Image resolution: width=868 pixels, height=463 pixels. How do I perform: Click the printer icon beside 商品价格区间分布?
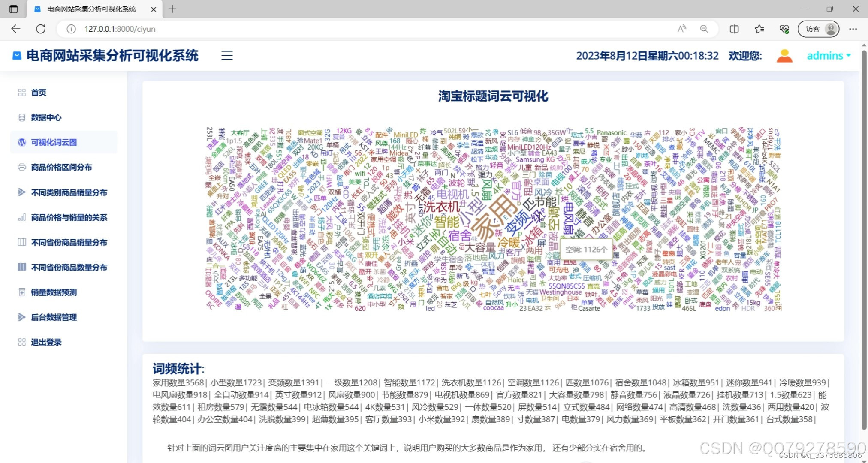(22, 167)
